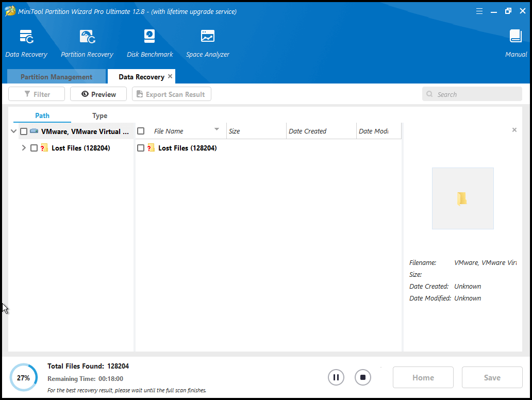Select VMware, VMware Virtual tree label

click(85, 131)
